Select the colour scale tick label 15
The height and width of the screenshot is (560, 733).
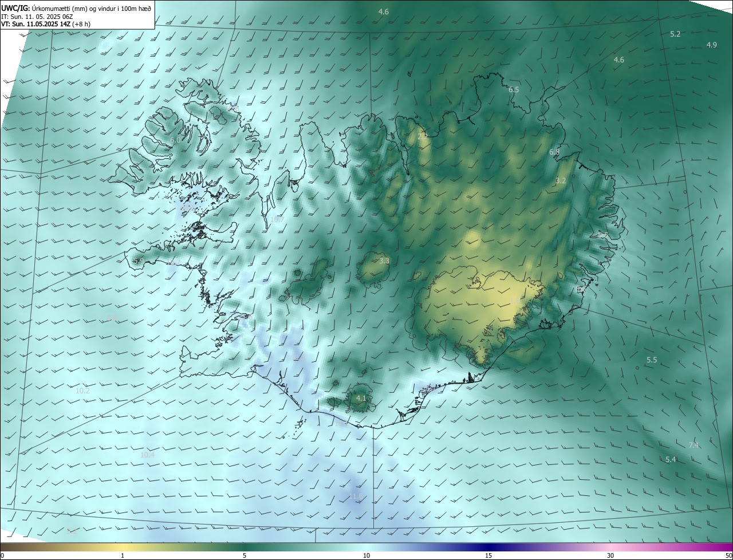[488, 555]
